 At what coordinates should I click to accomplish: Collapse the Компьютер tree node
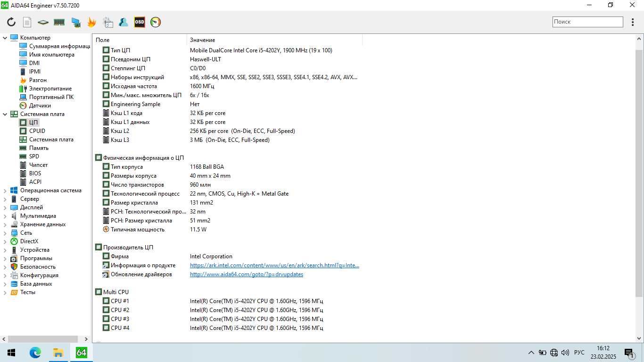point(5,38)
